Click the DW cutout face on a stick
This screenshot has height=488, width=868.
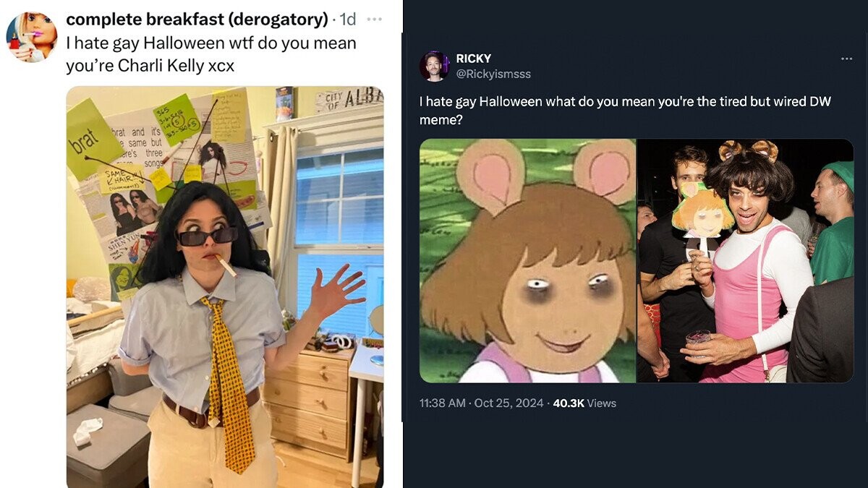tap(700, 212)
